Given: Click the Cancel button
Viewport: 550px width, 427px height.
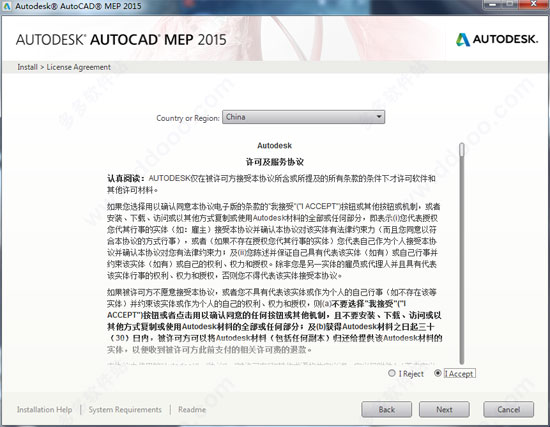Looking at the screenshot, I should pos(509,409).
